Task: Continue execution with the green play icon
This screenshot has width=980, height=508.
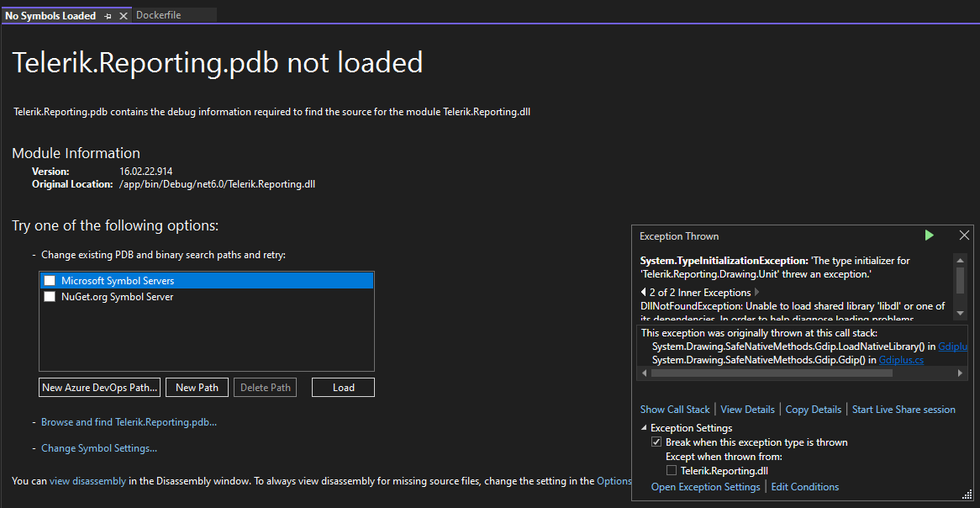Action: (930, 235)
